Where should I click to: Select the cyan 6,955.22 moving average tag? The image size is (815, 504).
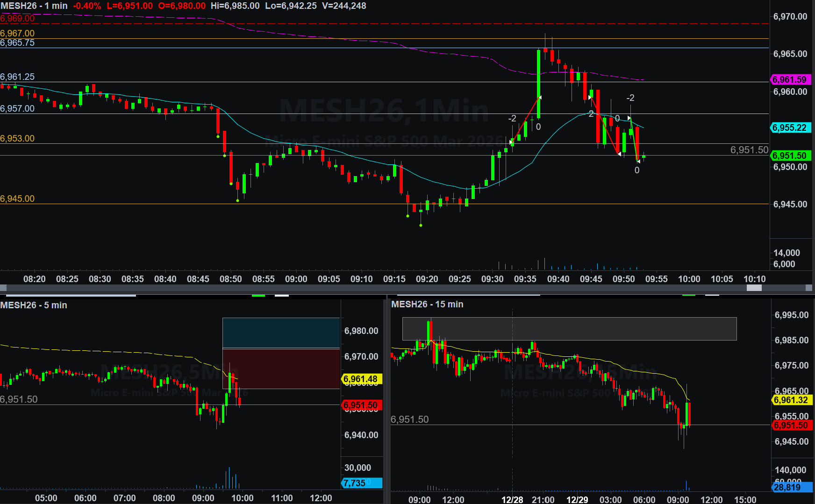(790, 128)
